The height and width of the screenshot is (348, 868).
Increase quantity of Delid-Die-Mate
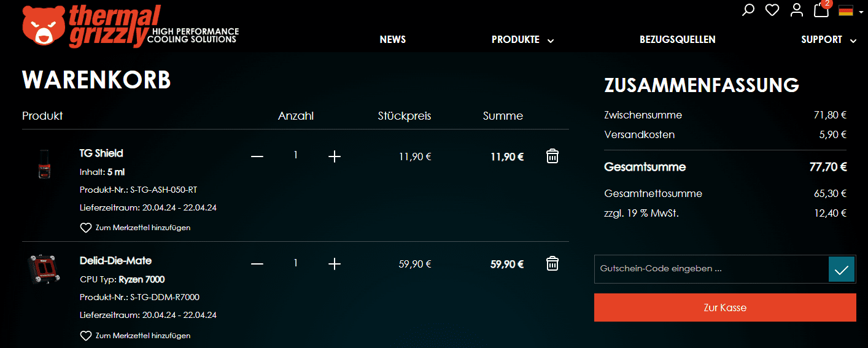(334, 264)
